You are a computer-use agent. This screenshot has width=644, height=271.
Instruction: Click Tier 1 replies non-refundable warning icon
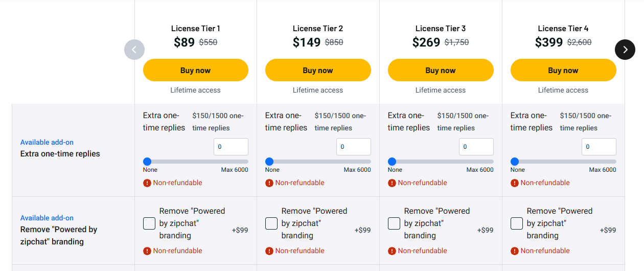147,183
